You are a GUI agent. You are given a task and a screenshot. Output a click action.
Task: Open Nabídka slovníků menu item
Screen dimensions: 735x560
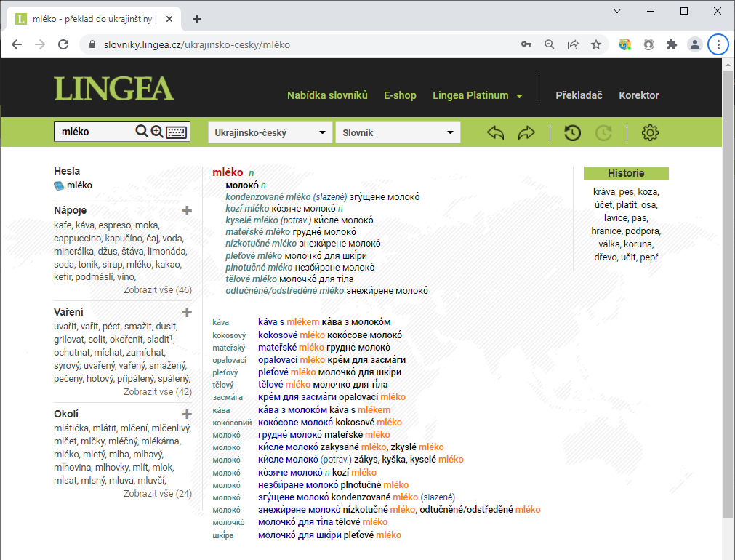[x=327, y=95]
